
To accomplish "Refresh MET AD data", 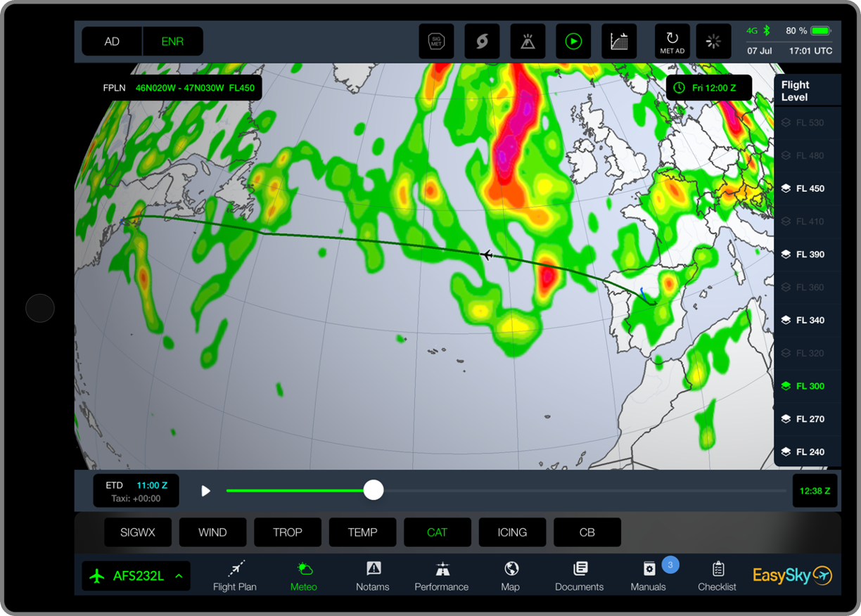I will (672, 41).
